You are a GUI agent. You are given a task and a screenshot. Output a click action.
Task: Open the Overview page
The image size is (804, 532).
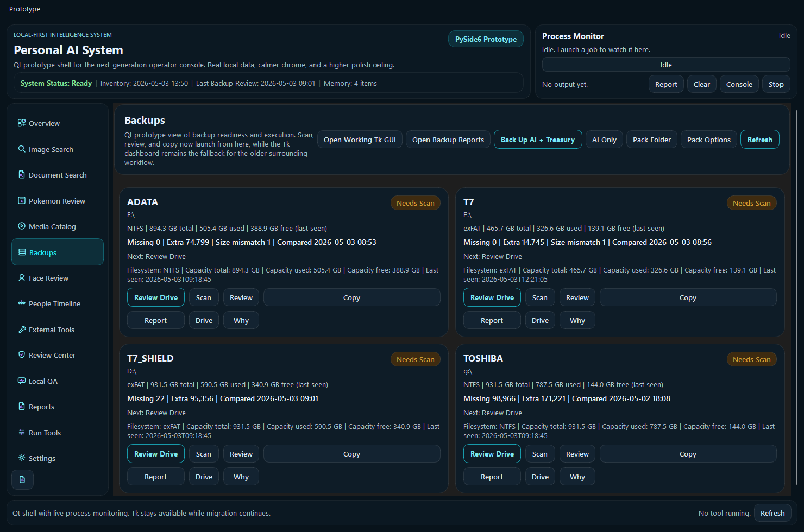[58, 123]
